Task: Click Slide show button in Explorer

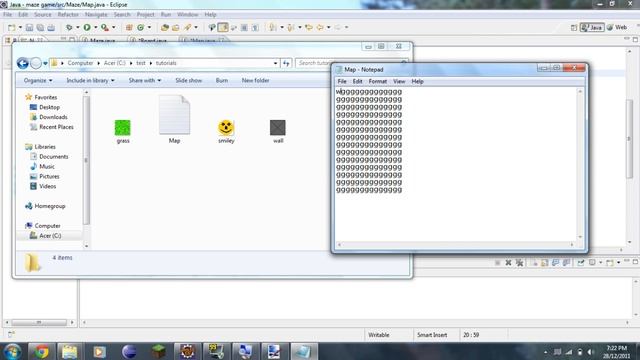Action: pyautogui.click(x=189, y=80)
